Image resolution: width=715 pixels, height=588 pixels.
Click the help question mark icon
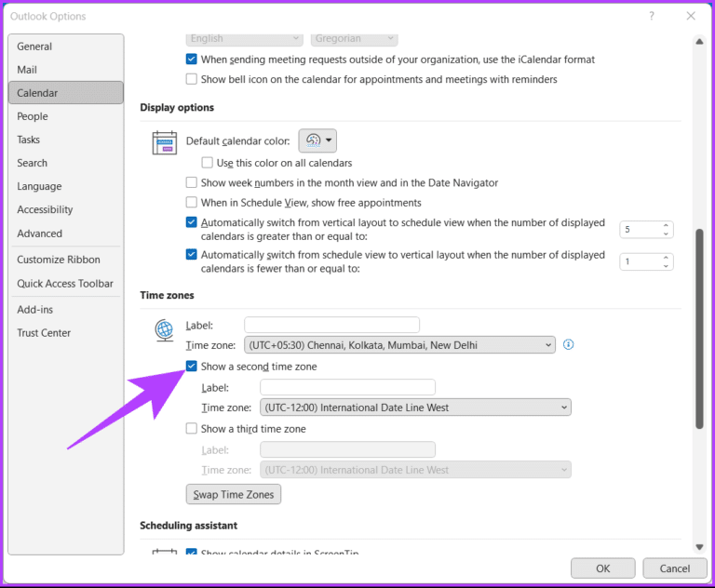tap(652, 17)
